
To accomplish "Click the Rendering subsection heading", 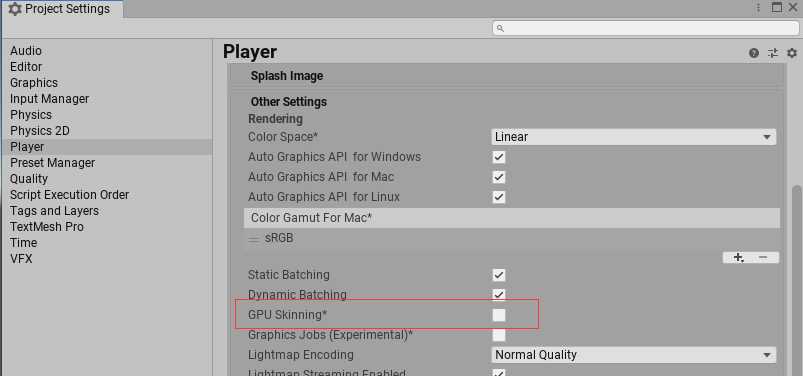I will tap(275, 118).
